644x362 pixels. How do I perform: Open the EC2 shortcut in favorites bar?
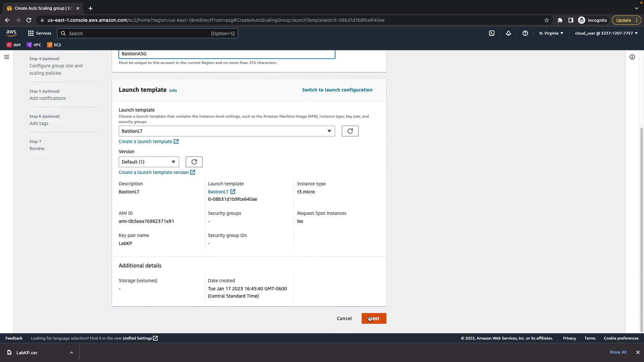[54, 45]
